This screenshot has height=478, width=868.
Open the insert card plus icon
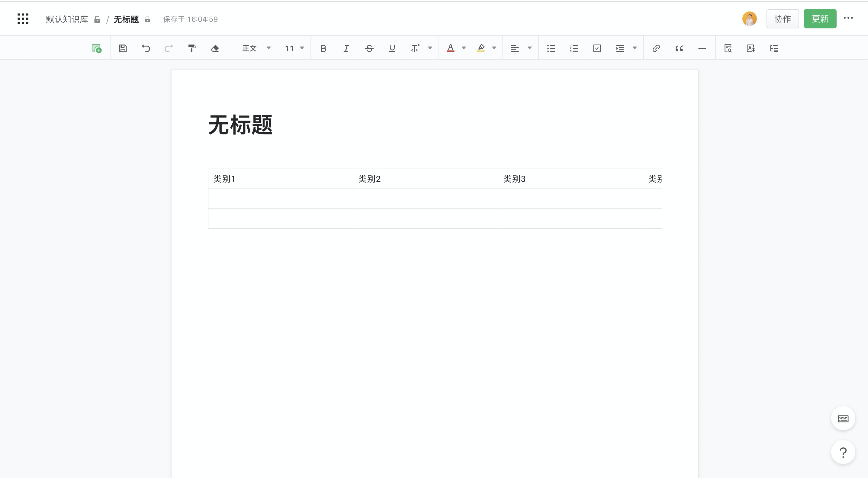click(x=96, y=48)
